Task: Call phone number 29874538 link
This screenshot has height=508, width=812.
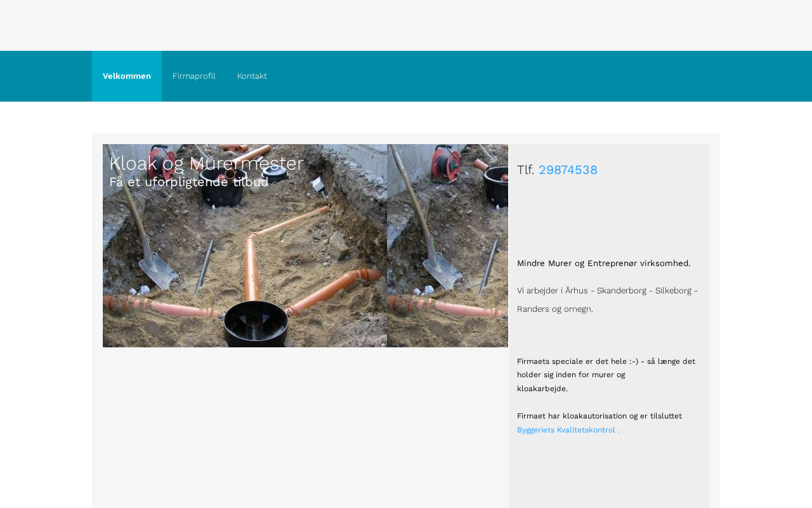Action: point(568,170)
